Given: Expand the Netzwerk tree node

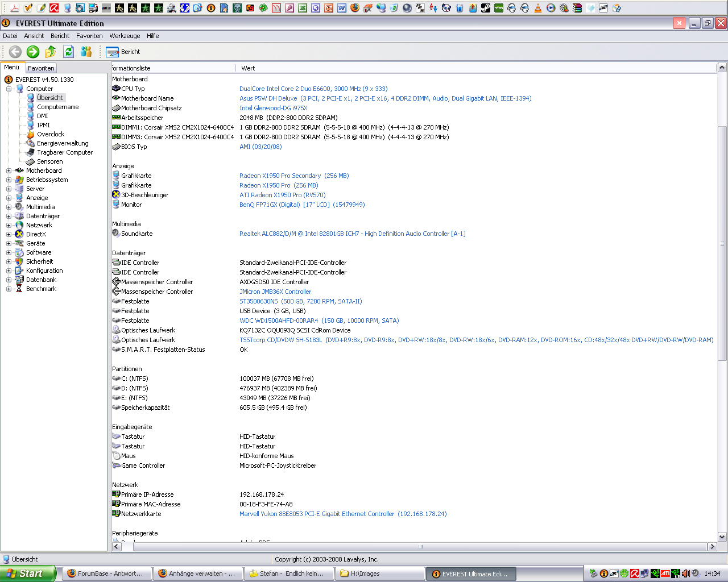Looking at the screenshot, I should (9, 225).
